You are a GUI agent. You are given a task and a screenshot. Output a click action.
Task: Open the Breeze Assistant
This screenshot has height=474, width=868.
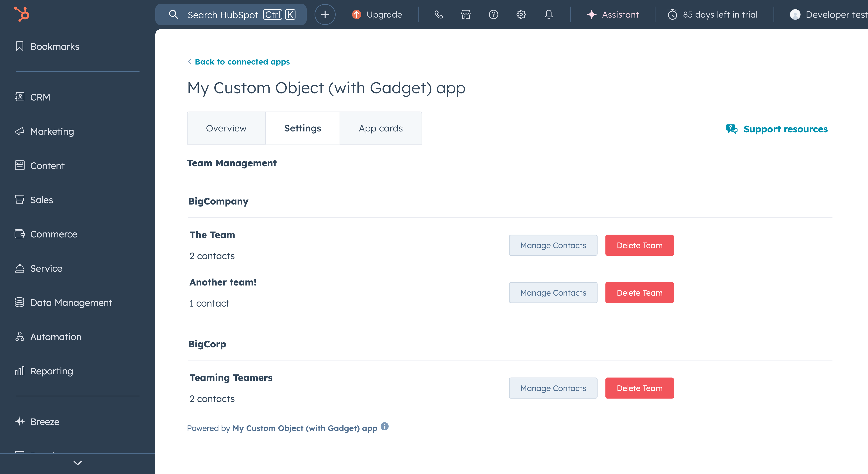[x=613, y=14]
